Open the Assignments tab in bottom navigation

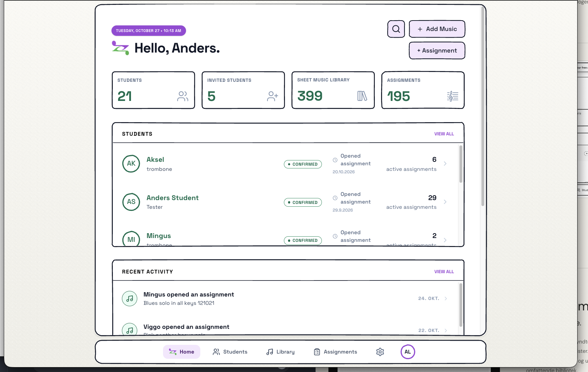335,352
